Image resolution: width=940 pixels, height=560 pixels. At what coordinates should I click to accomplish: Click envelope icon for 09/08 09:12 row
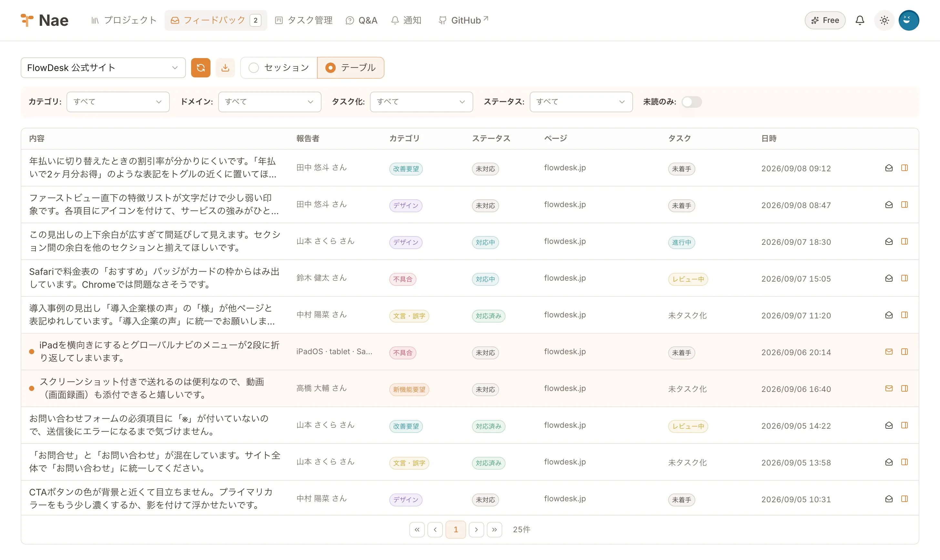[889, 168]
